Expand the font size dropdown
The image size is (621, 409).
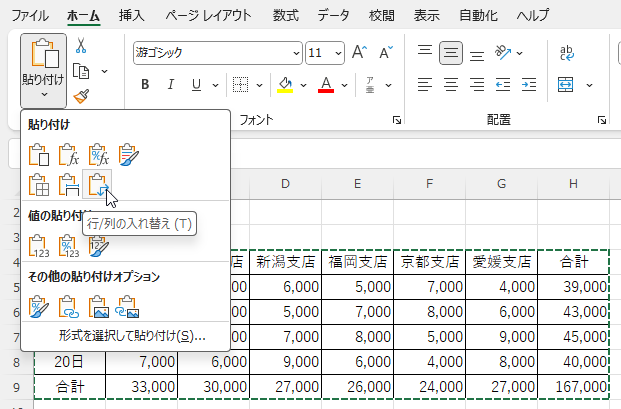point(339,52)
